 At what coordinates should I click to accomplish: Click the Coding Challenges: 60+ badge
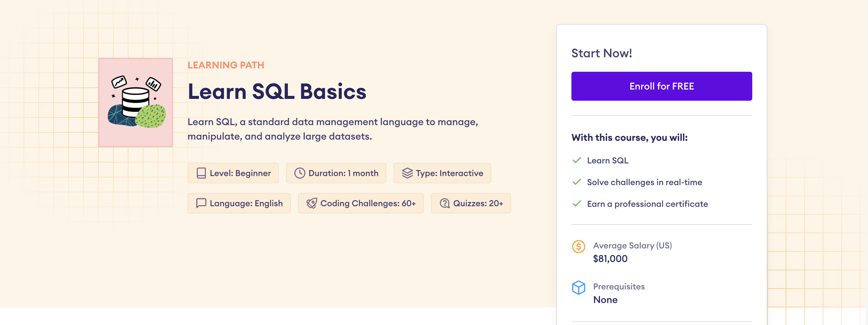(360, 203)
